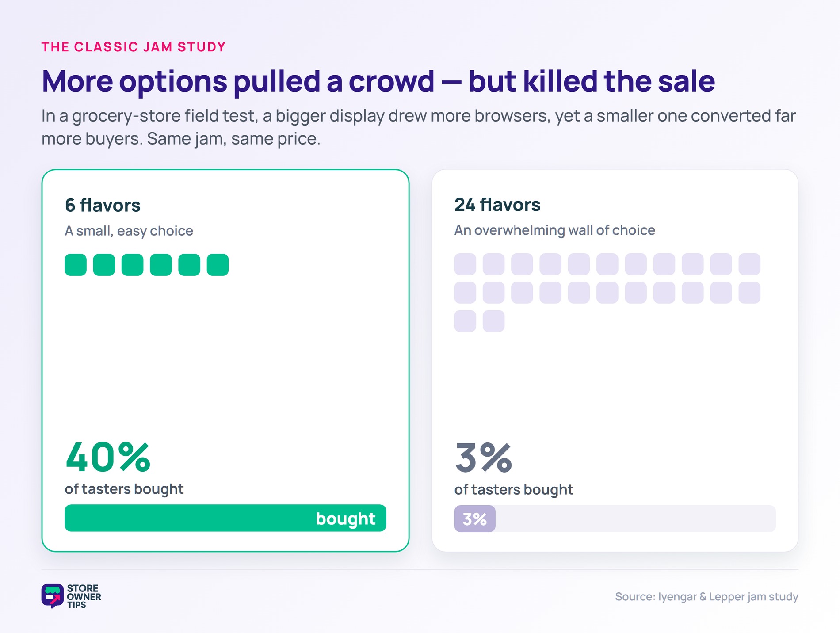Select the second lavender square in third row
This screenshot has height=633, width=840.
pos(493,321)
